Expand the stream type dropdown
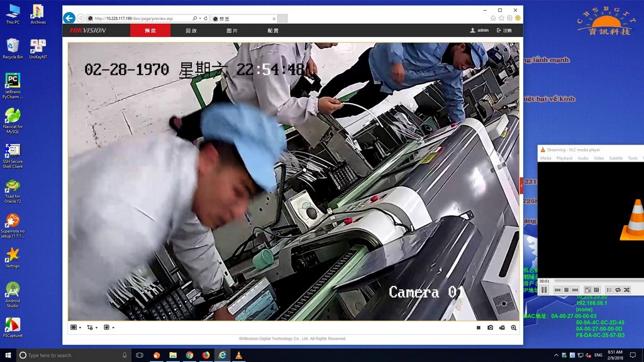Viewport: 644px width, 362px height. point(92,327)
